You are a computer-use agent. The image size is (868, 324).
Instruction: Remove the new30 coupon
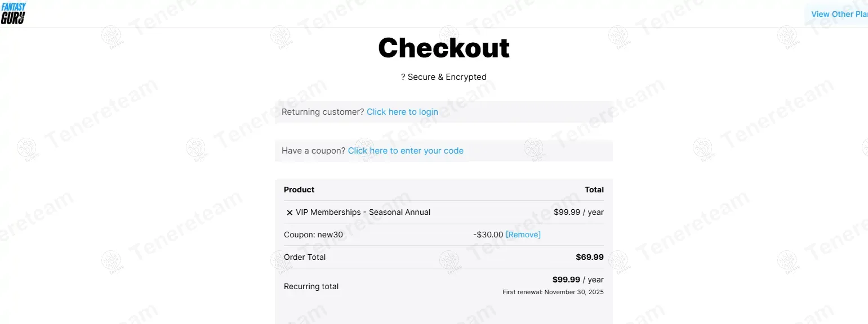[523, 235]
